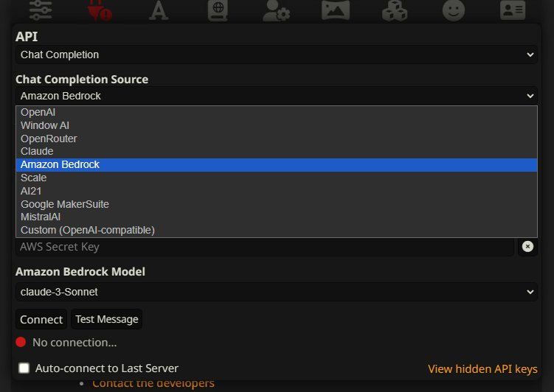
Task: Send a Test Message
Action: [x=107, y=319]
